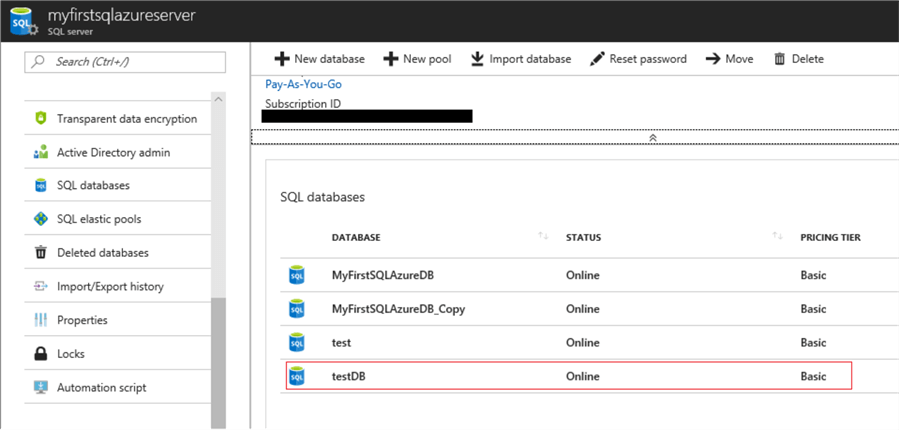The image size is (899, 430).
Task: Click the Locks padlock icon
Action: pyautogui.click(x=41, y=354)
